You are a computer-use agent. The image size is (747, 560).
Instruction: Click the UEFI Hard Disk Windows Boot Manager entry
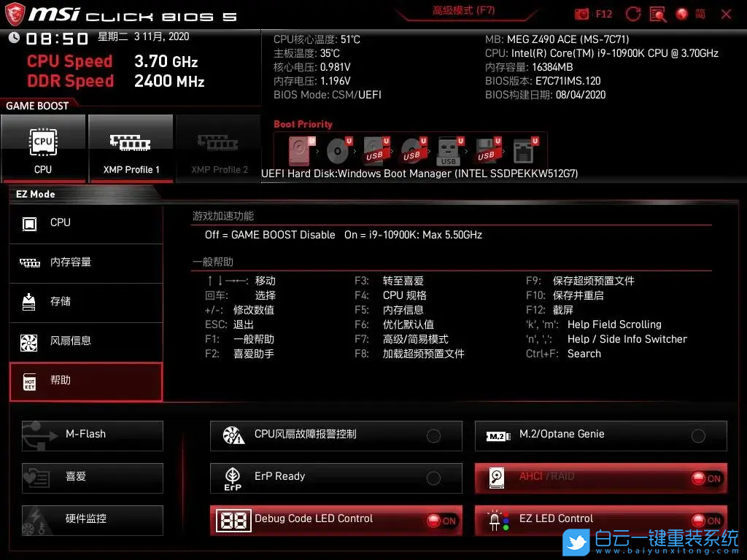pyautogui.click(x=419, y=174)
